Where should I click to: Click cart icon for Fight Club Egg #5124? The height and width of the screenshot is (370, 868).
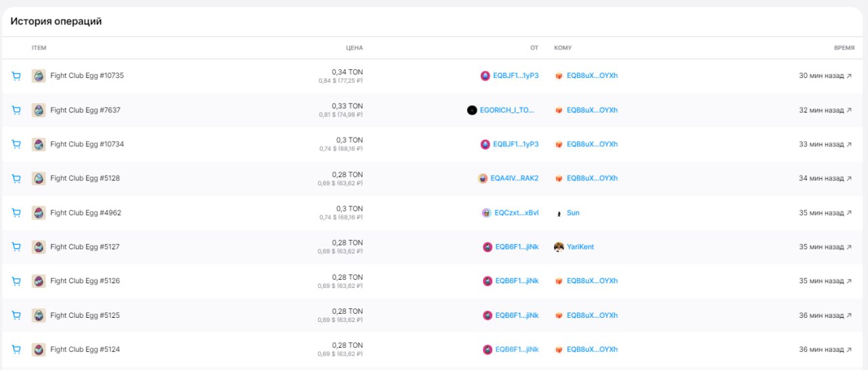16,350
